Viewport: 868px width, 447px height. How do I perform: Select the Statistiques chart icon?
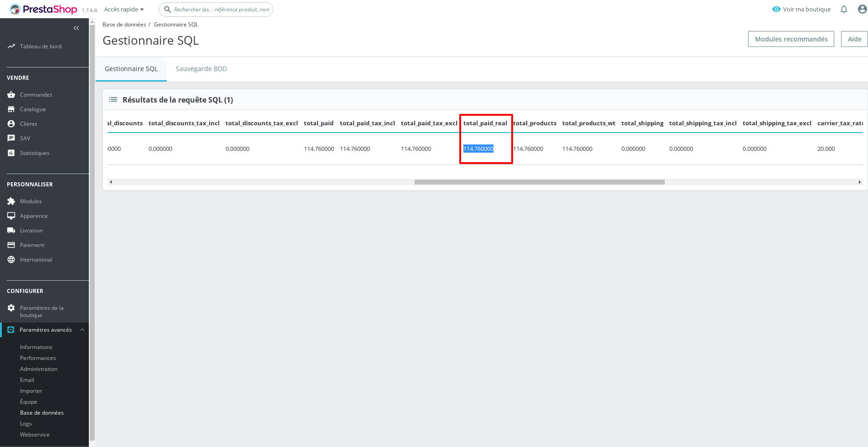pos(11,153)
